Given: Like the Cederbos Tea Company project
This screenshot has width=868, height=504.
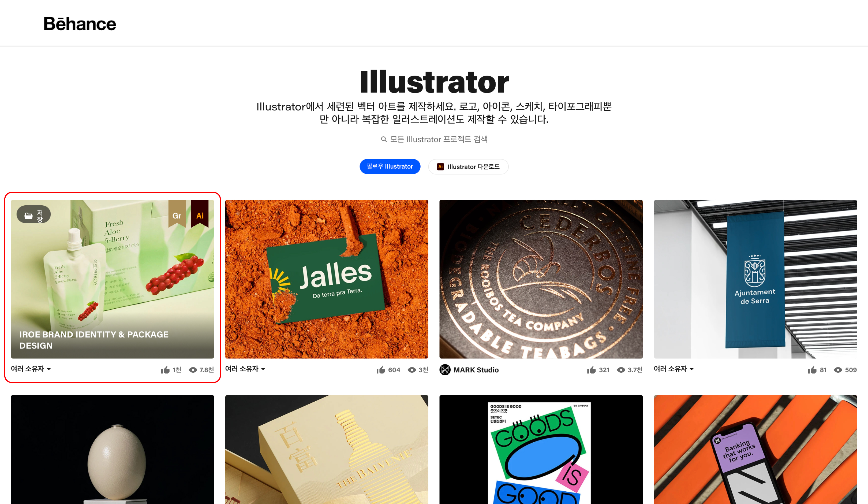Looking at the screenshot, I should tap(592, 370).
